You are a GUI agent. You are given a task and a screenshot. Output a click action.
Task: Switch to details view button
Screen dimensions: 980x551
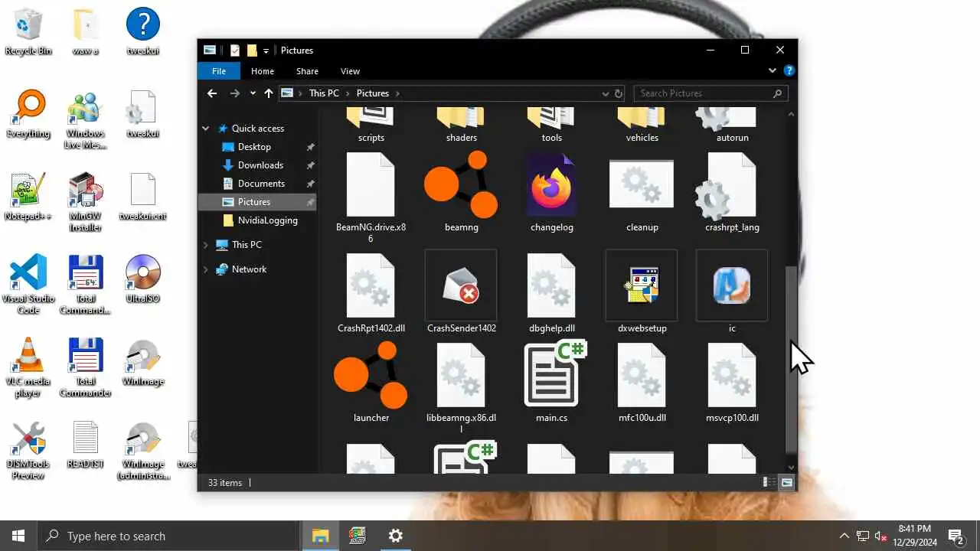click(768, 483)
